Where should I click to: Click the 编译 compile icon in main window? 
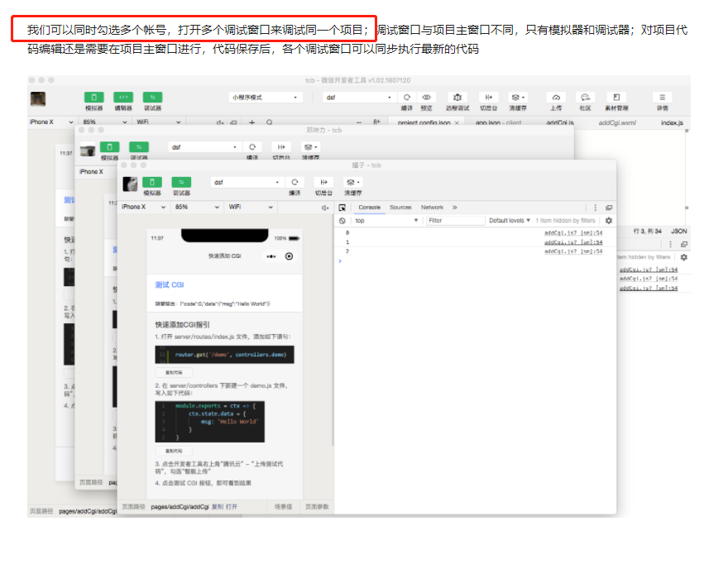click(407, 97)
